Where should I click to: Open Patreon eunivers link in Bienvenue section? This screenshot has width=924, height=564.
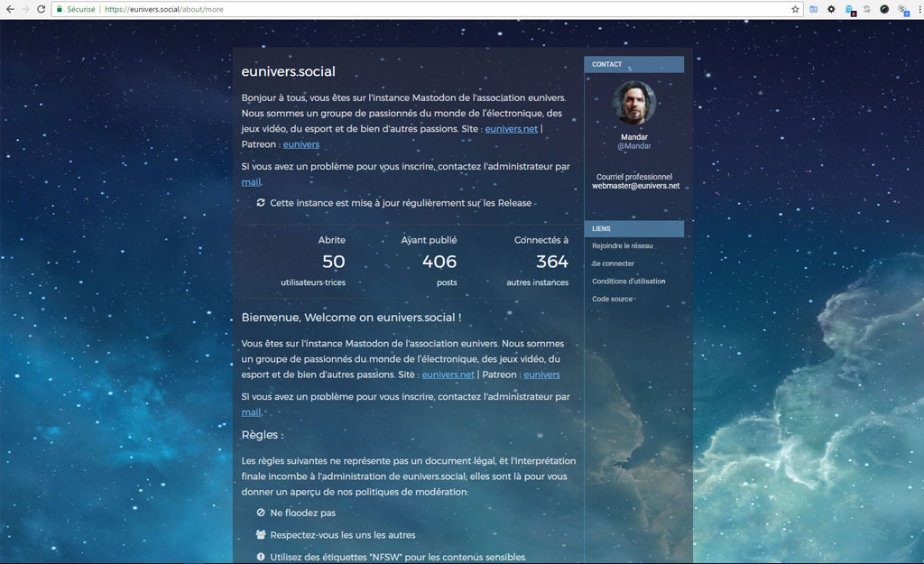541,374
